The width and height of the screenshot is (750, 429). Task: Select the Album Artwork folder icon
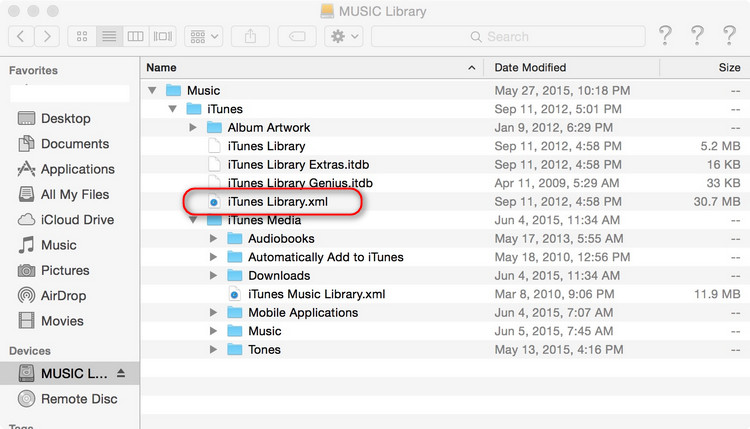pos(214,128)
